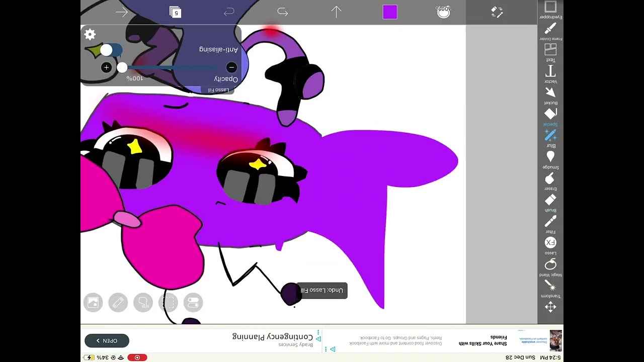Open the Canvas tool icon
This screenshot has width=644, height=362.
click(550, 7)
